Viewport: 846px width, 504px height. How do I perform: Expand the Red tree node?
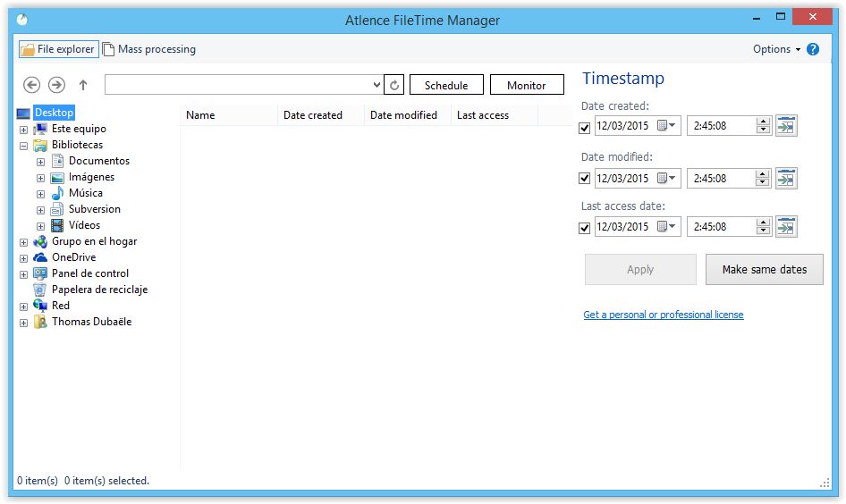click(x=24, y=307)
